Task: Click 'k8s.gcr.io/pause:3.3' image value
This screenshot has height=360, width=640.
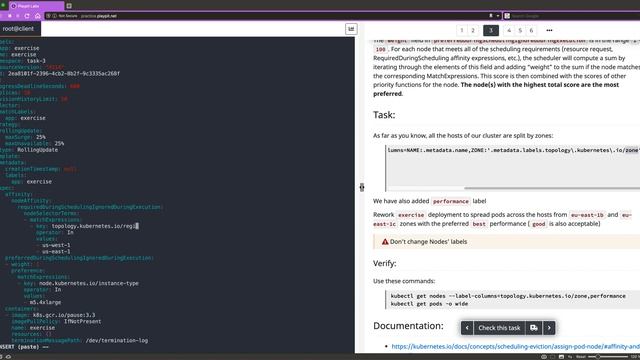Action: (x=64, y=315)
